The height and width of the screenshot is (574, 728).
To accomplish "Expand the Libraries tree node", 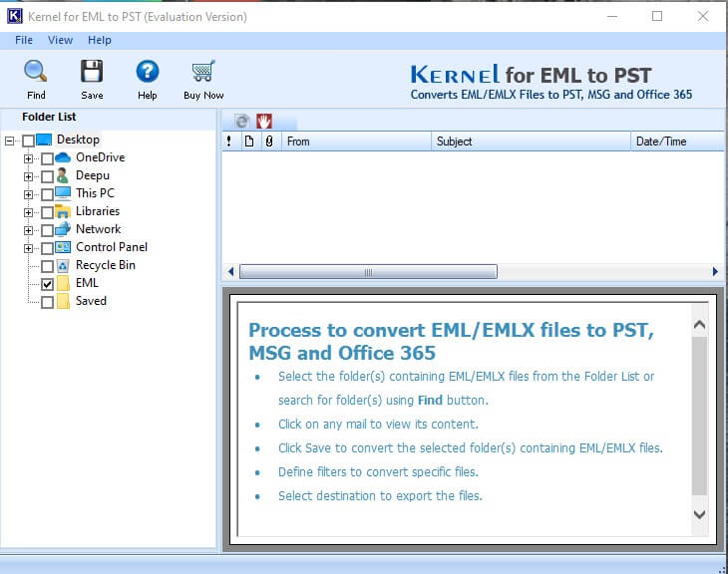I will 28,212.
